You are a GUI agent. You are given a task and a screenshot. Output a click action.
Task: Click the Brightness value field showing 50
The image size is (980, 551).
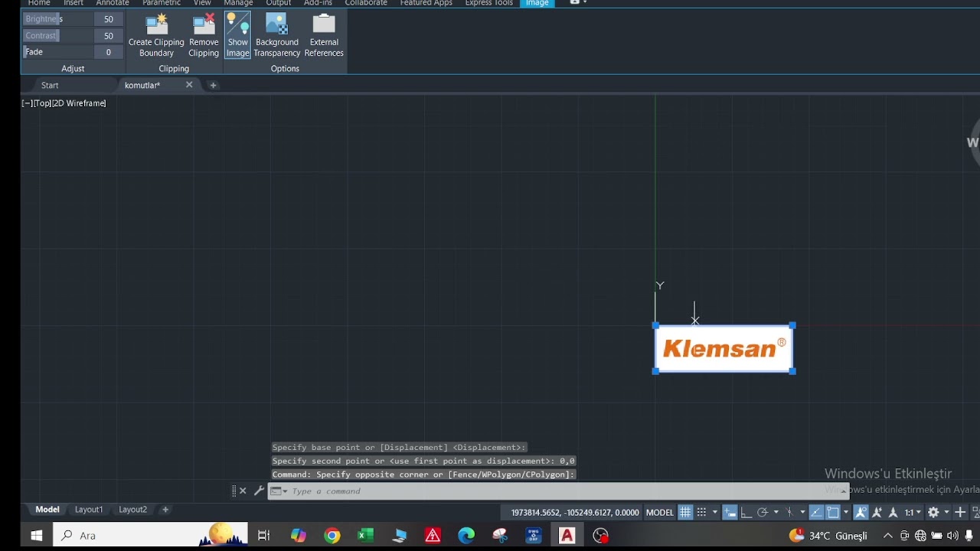[108, 19]
